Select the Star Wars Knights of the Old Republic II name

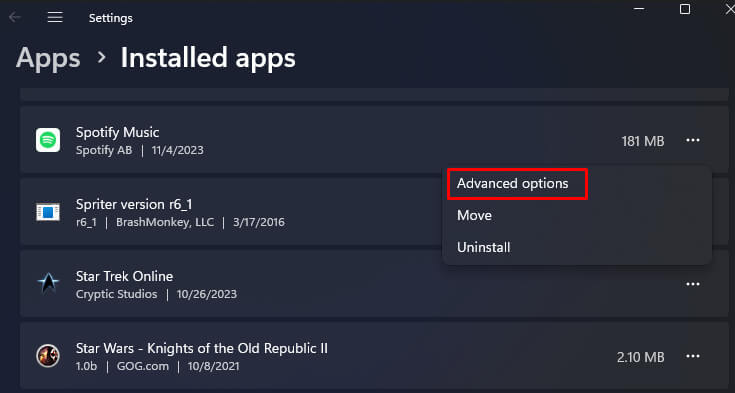click(x=202, y=348)
